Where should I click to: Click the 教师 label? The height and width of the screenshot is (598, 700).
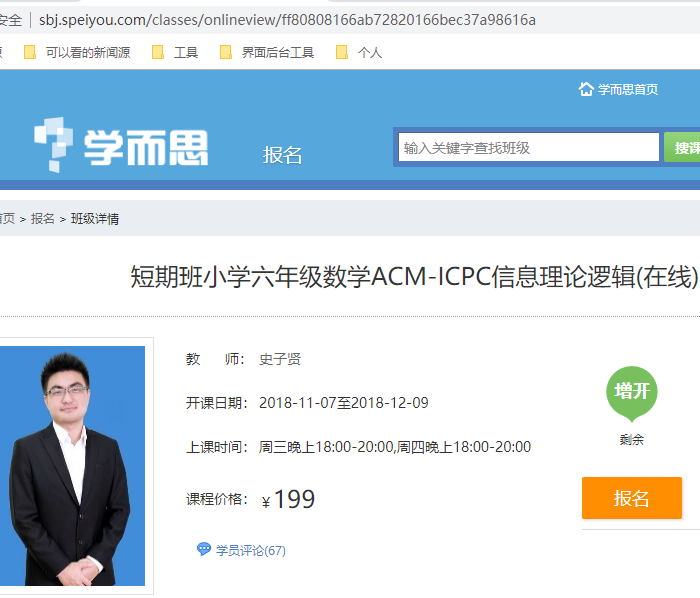[x=215, y=359]
